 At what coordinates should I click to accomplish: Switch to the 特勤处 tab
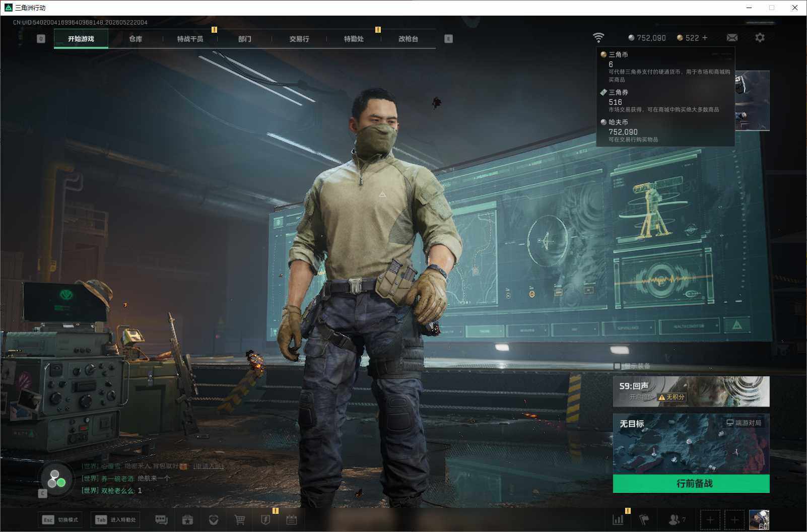[x=354, y=39]
